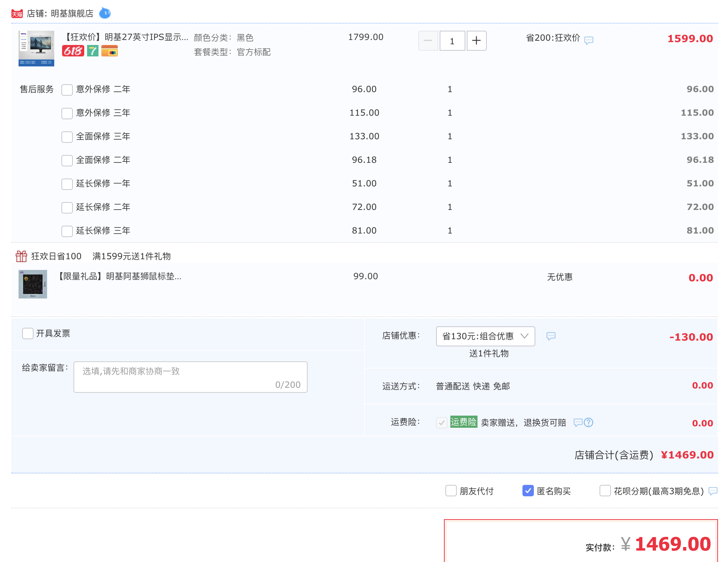The image size is (728, 562).
Task: Open the mouse pad gift thumbnail
Action: point(33,284)
